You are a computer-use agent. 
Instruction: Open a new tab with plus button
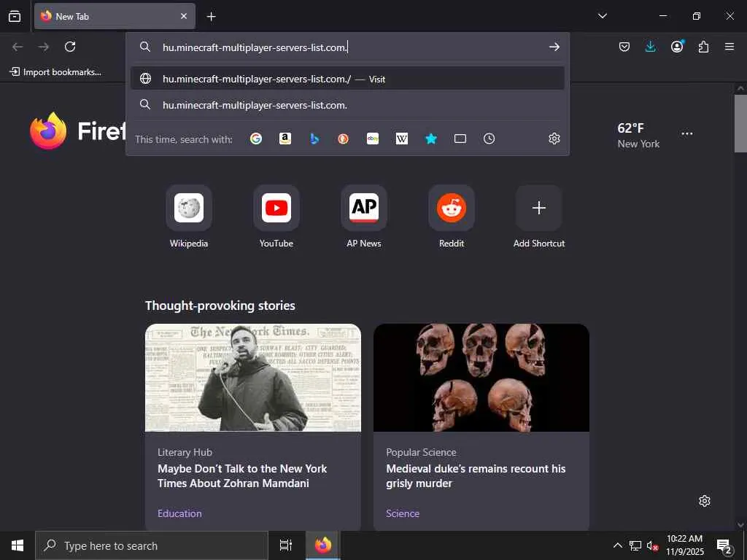pos(211,17)
